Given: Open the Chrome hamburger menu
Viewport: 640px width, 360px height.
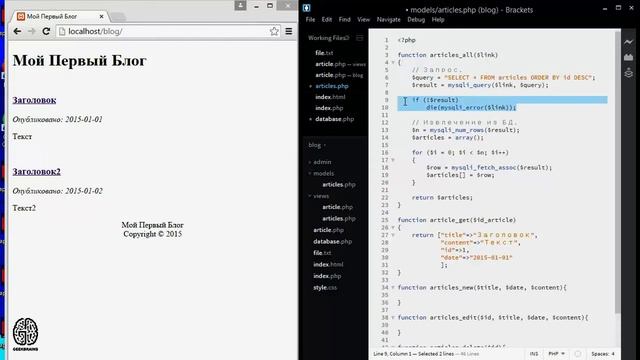Looking at the screenshot, I should tap(289, 31).
